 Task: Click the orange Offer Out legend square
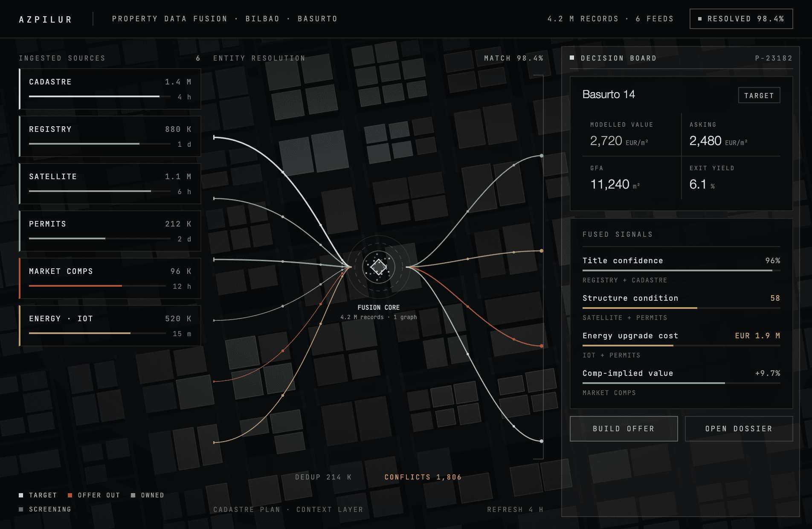click(70, 495)
